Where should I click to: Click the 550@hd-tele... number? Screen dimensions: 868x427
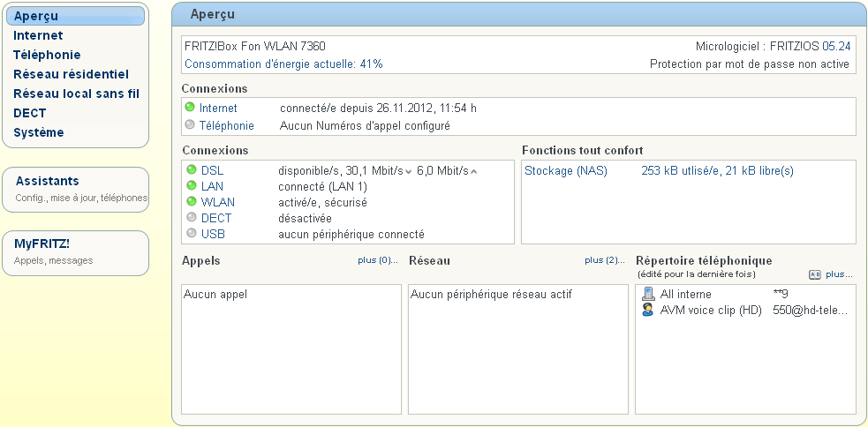click(x=810, y=311)
